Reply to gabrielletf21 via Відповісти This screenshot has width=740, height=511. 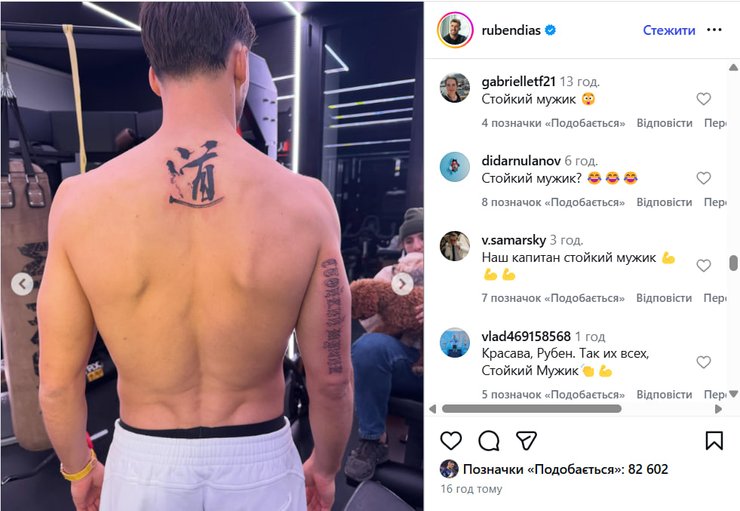click(x=664, y=123)
